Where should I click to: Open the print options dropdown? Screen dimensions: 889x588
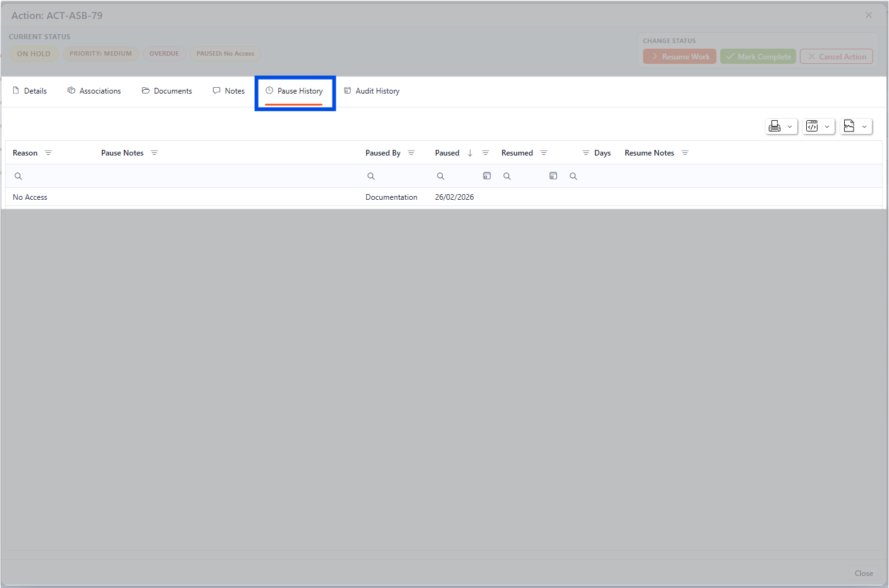click(x=781, y=126)
